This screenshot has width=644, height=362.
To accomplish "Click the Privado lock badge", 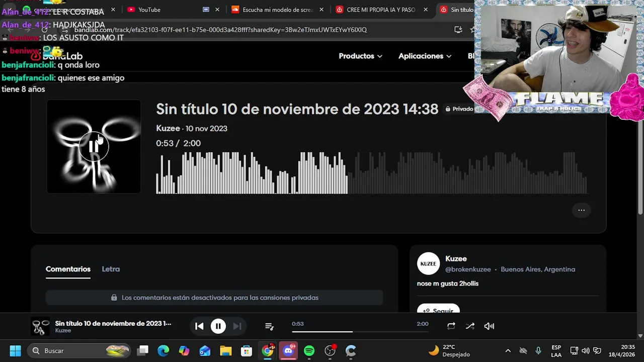I will pyautogui.click(x=459, y=109).
